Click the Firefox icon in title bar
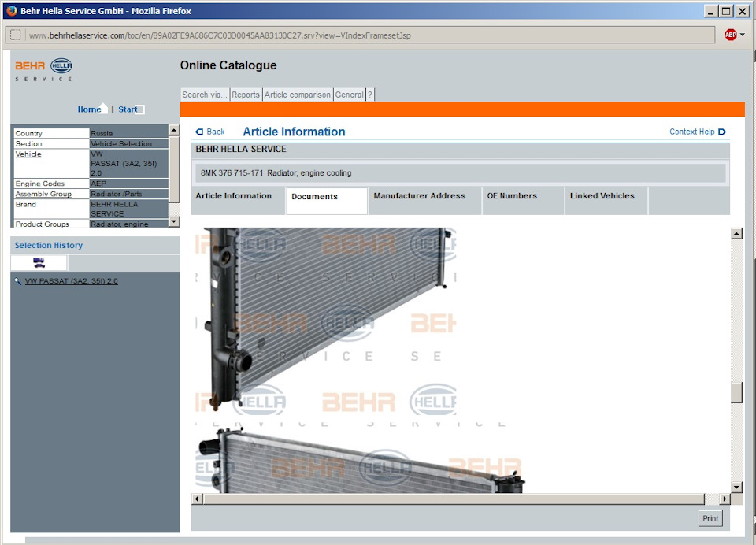756x545 pixels. (12, 10)
